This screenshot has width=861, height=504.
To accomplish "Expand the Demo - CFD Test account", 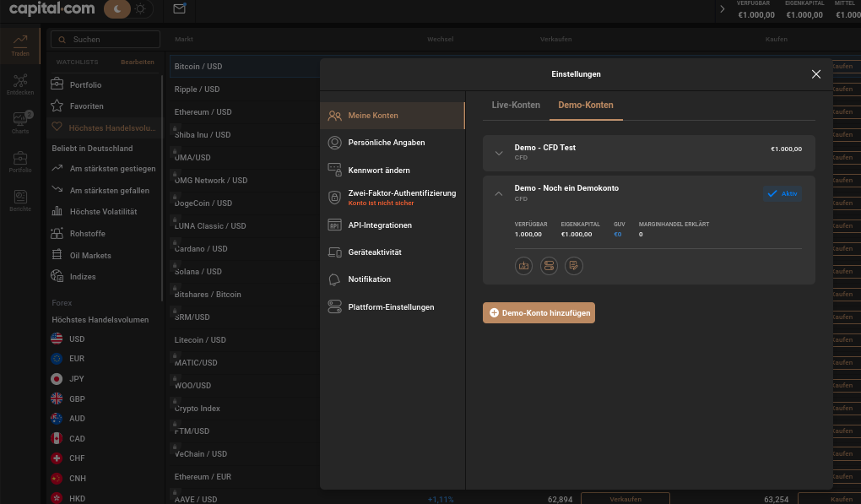I will tap(499, 153).
